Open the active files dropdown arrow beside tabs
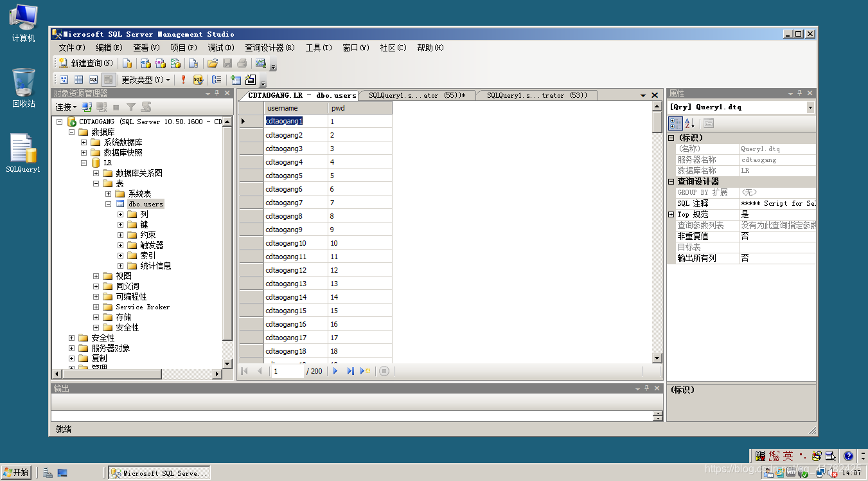The width and height of the screenshot is (868, 481). [x=643, y=95]
